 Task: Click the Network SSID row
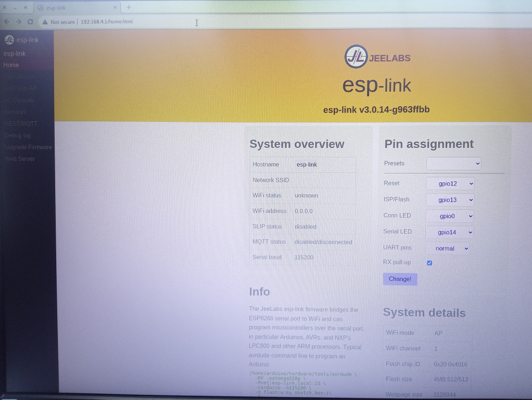point(302,180)
